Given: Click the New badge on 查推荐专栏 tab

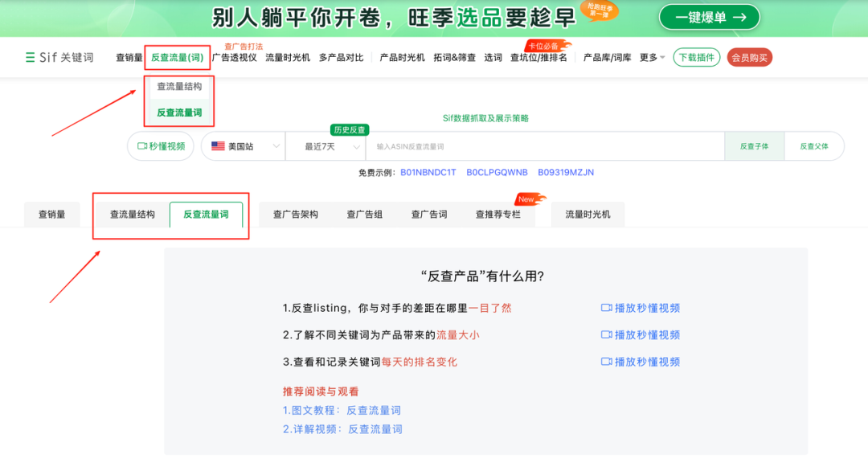Looking at the screenshot, I should point(526,199).
